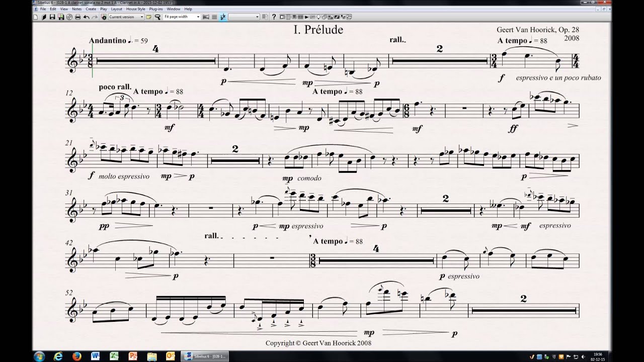Toggle Panorama view
The width and height of the screenshot is (644, 362).
(x=206, y=17)
